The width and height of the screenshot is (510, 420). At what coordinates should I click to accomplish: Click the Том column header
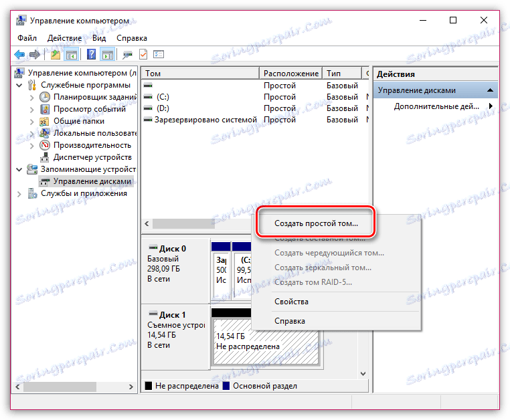pyautogui.click(x=200, y=73)
